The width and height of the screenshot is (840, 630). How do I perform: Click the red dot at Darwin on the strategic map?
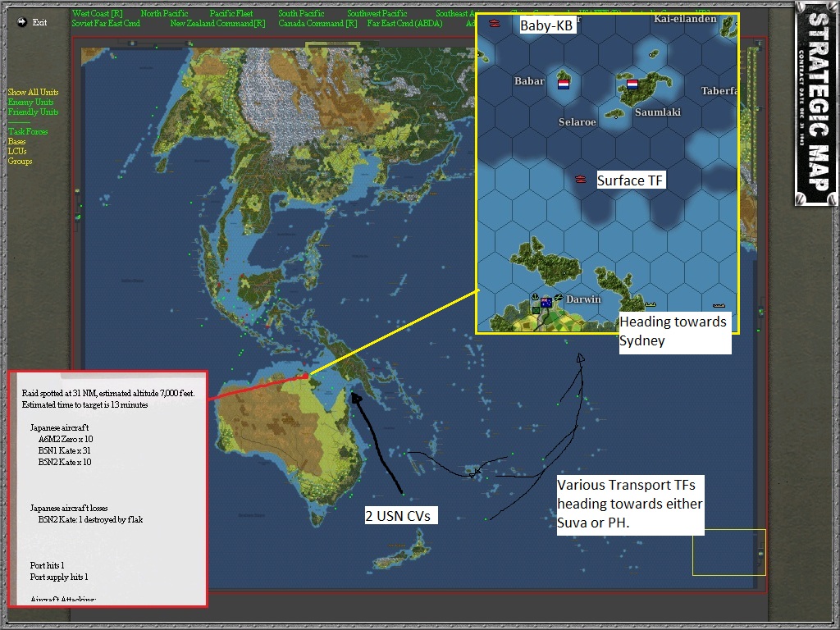[x=305, y=376]
